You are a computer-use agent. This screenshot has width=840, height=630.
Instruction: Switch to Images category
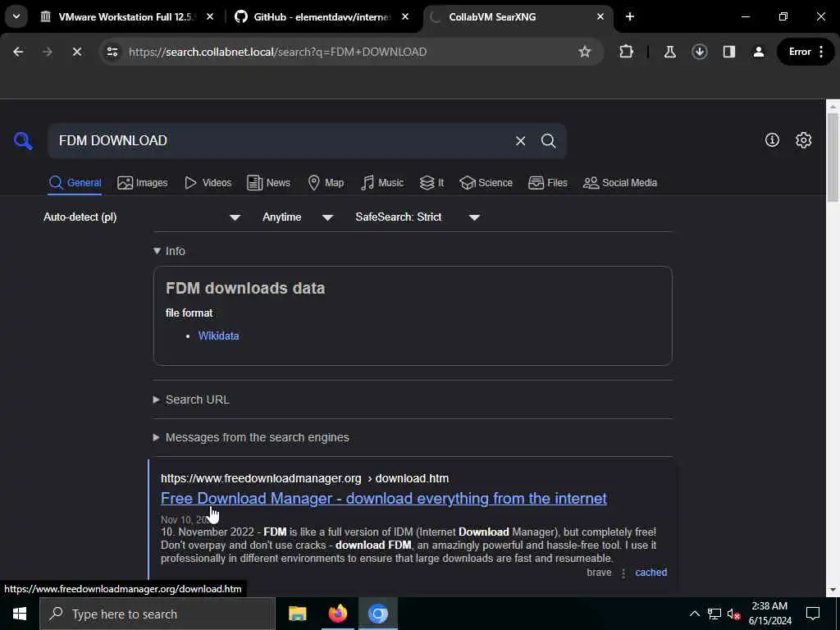pyautogui.click(x=143, y=183)
